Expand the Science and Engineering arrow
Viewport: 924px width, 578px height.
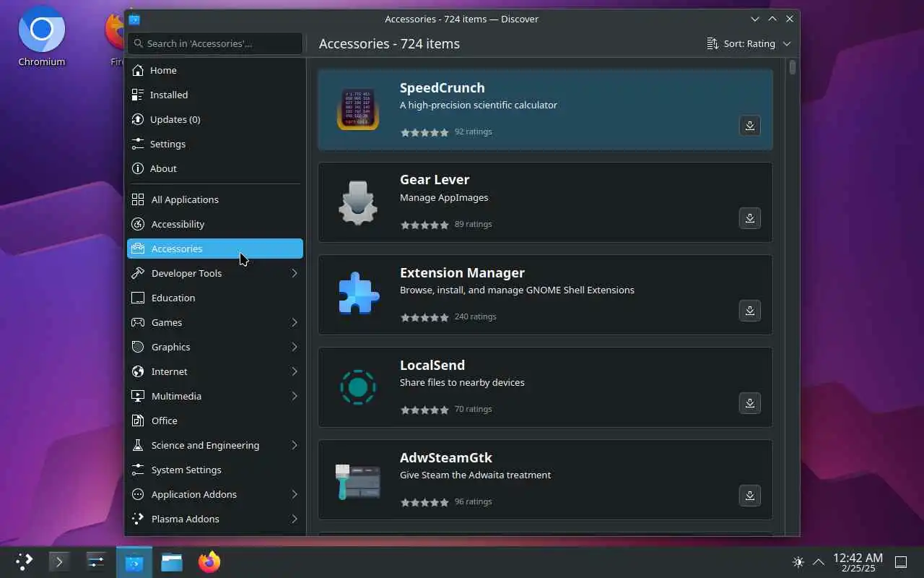click(295, 445)
